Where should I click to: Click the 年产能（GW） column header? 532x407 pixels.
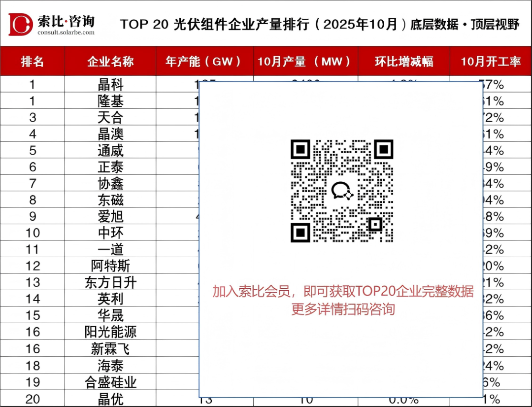[x=204, y=62]
